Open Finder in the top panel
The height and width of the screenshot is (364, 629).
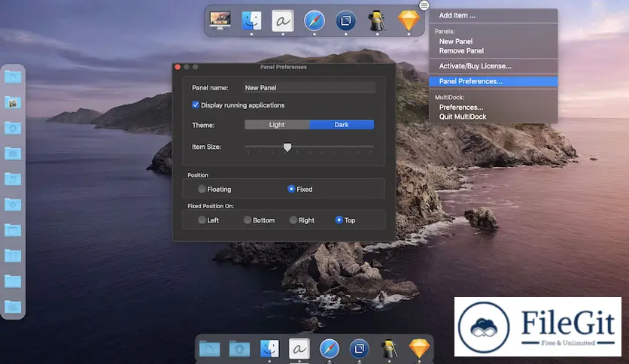pyautogui.click(x=251, y=20)
